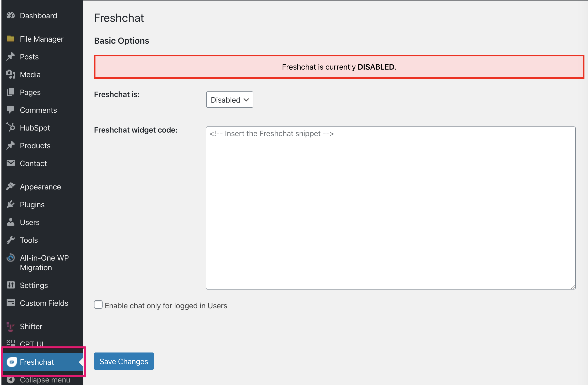588x385 pixels.
Task: Click the CPT UI grid icon
Action: pyautogui.click(x=11, y=343)
